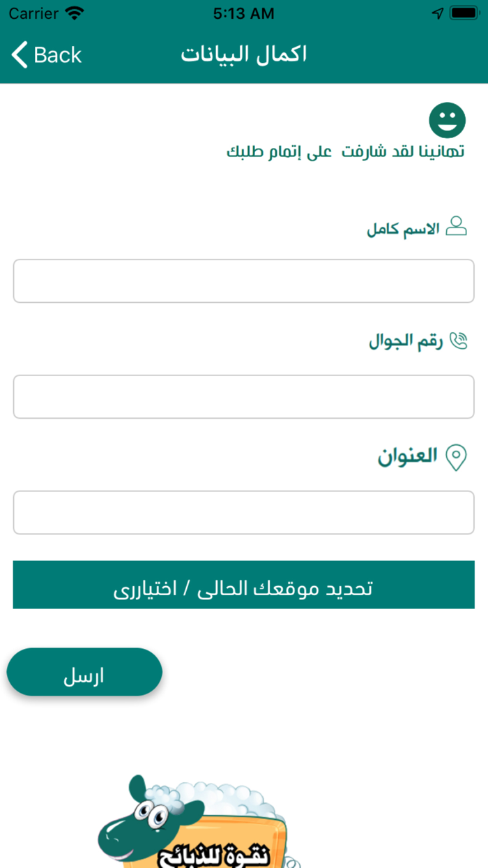This screenshot has width=488, height=868.
Task: Click the smiley face icon above congratulations message
Action: [446, 120]
